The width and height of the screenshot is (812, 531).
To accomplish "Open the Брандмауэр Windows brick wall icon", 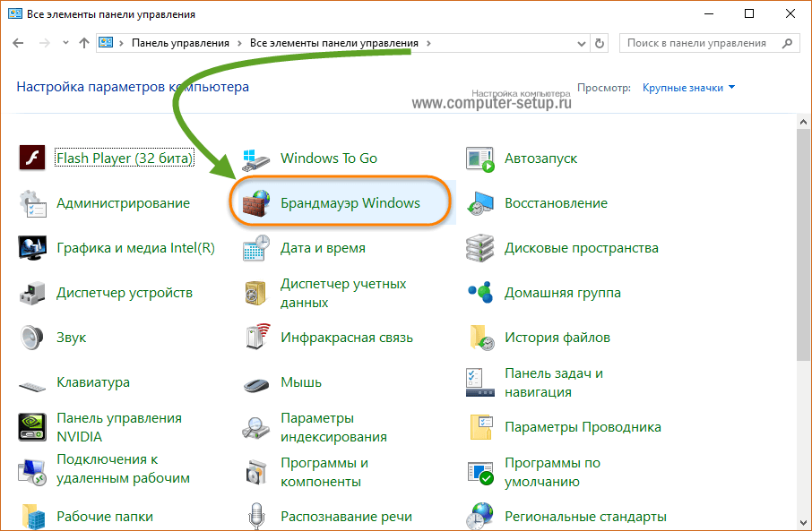I will (256, 203).
